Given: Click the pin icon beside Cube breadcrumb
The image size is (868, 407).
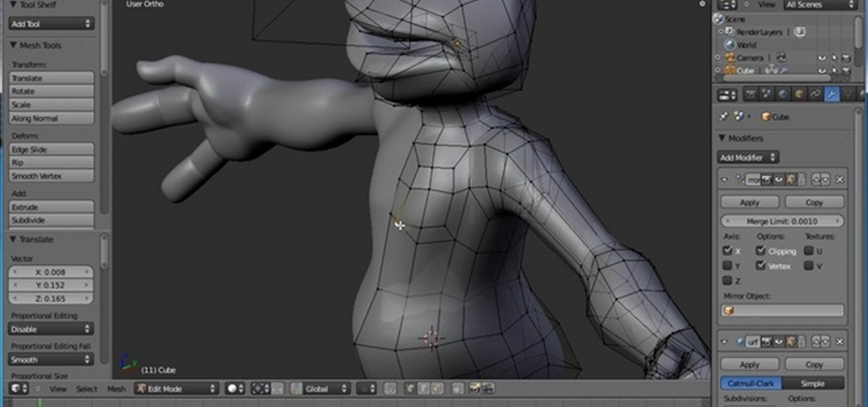Looking at the screenshot, I should (x=724, y=117).
